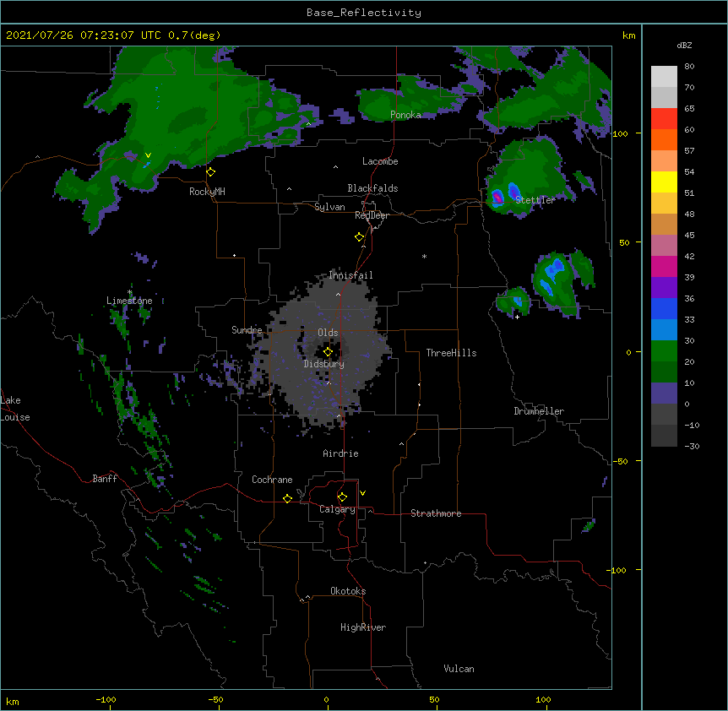Click the Blackfalds label
This screenshot has width=728, height=711.
pos(372,188)
